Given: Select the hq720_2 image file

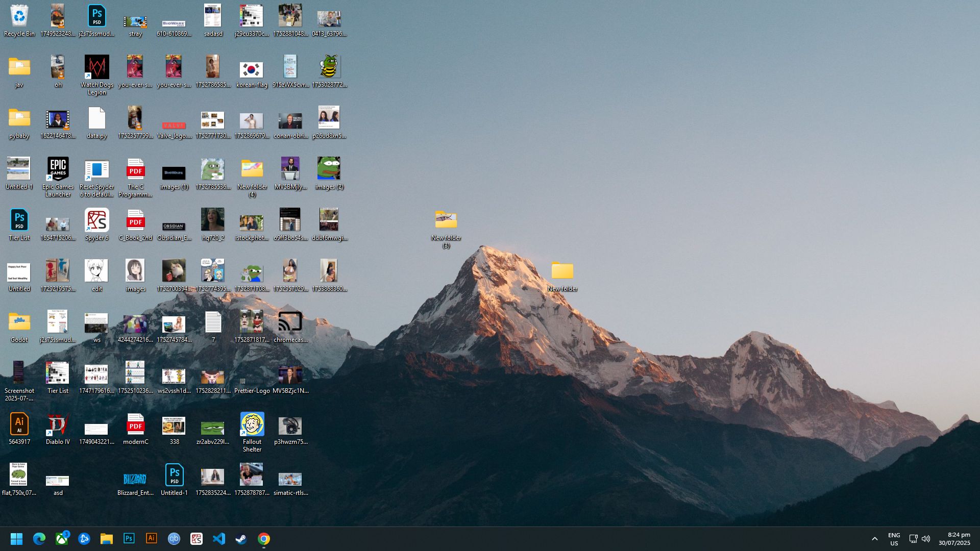Looking at the screenshot, I should click(213, 224).
